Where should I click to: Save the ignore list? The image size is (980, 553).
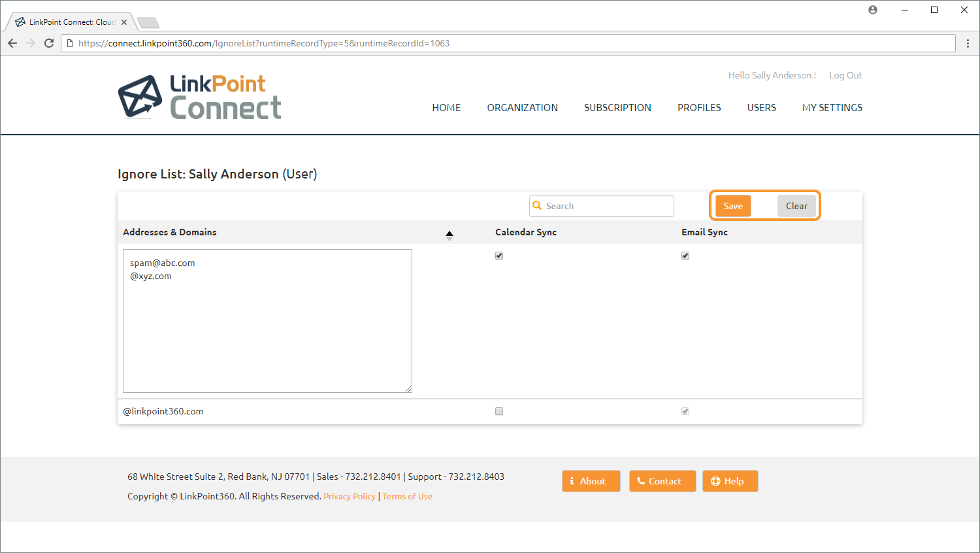click(733, 206)
